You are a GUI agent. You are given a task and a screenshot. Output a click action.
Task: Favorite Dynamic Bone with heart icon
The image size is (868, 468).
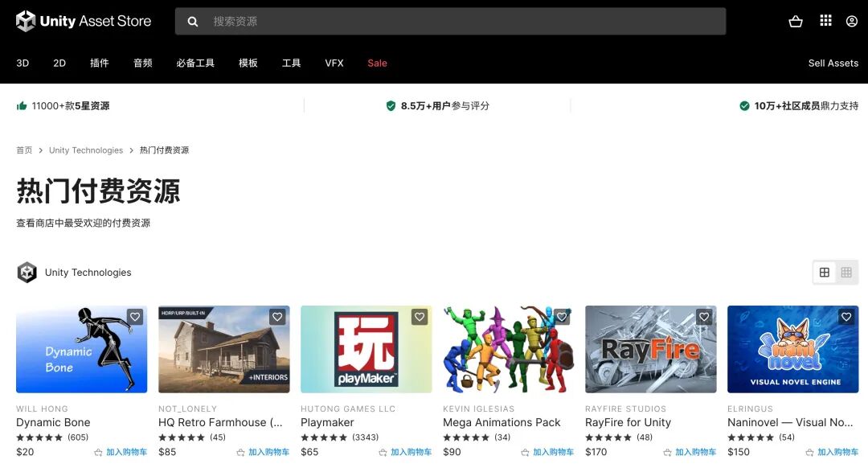pyautogui.click(x=135, y=317)
